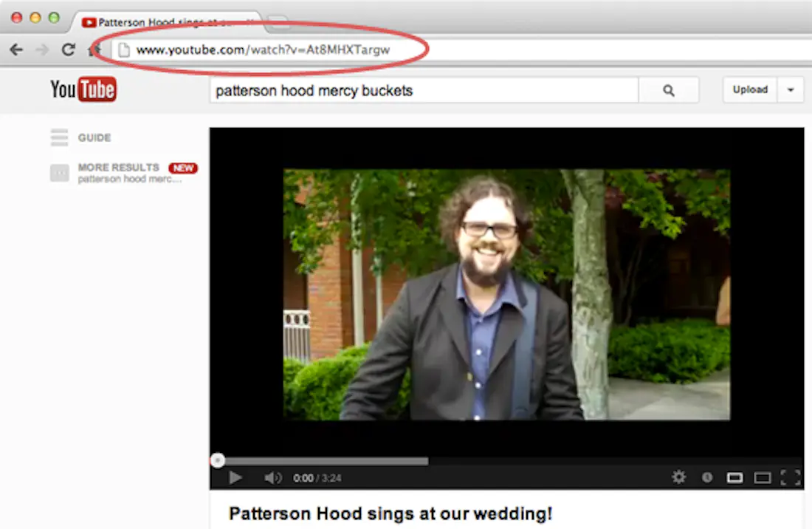
Task: Click the YouTube logo
Action: 83,90
